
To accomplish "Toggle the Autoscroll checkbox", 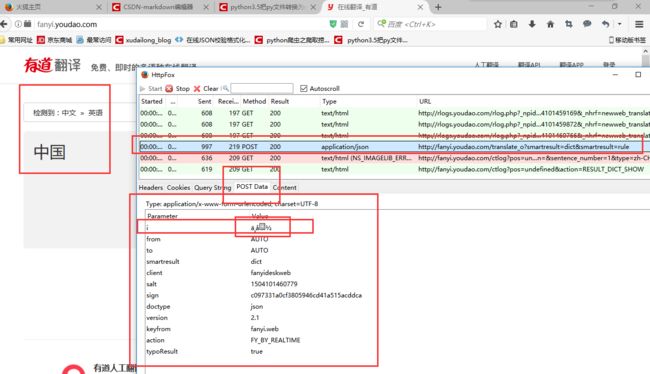I will (304, 88).
